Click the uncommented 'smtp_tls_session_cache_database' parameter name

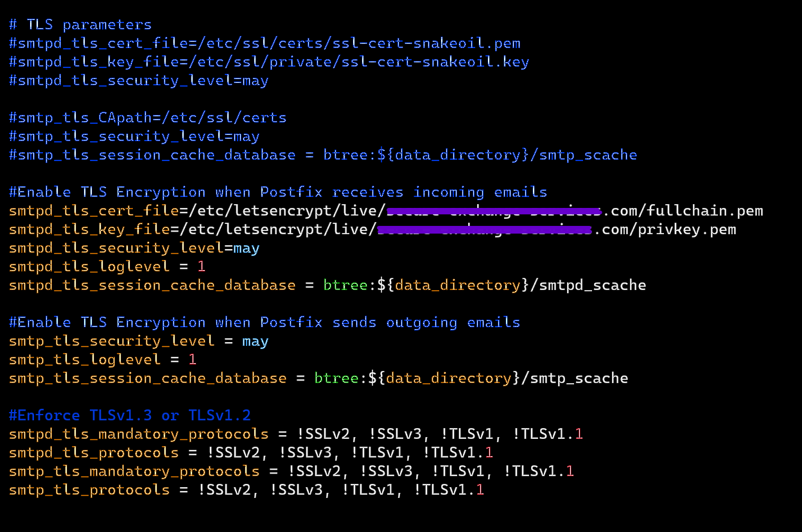[148, 379]
